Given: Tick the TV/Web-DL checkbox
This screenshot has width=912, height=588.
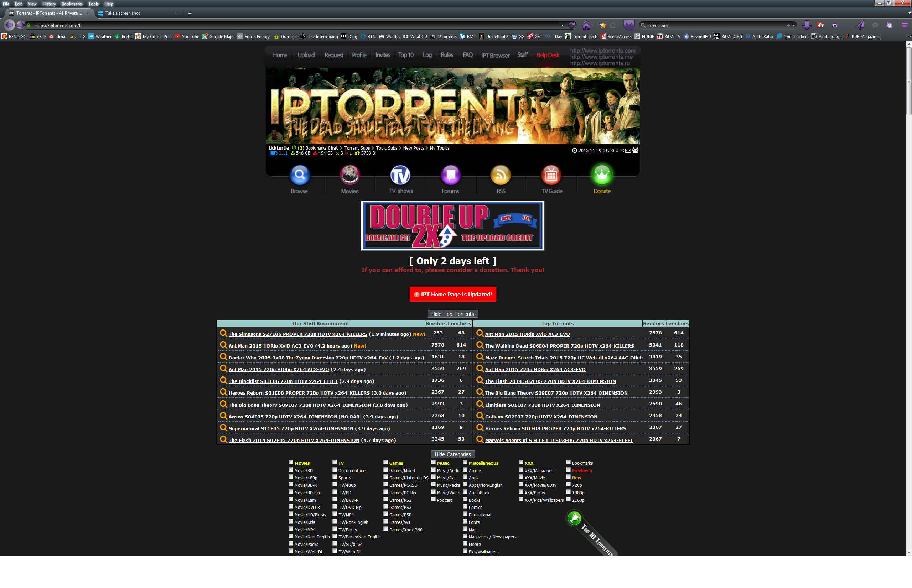Looking at the screenshot, I should click(335, 551).
